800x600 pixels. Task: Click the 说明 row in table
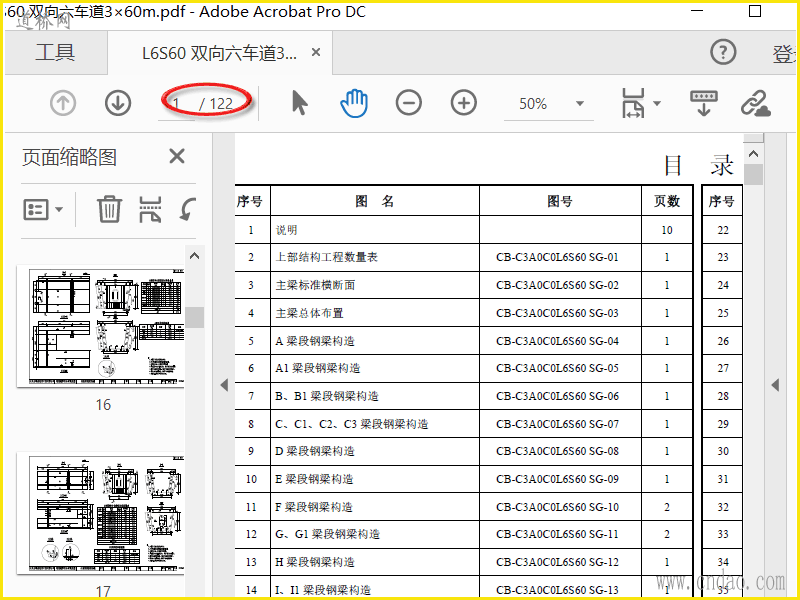point(463,230)
